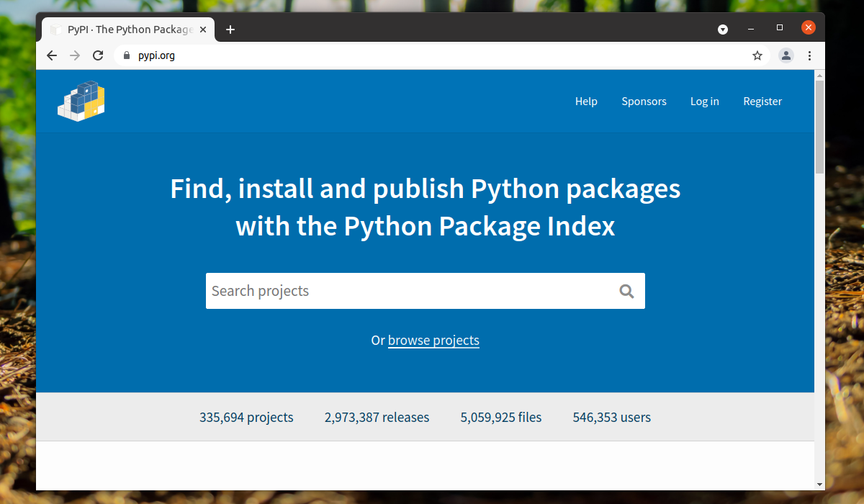Open a new tab with the plus icon
This screenshot has width=864, height=504.
230,30
